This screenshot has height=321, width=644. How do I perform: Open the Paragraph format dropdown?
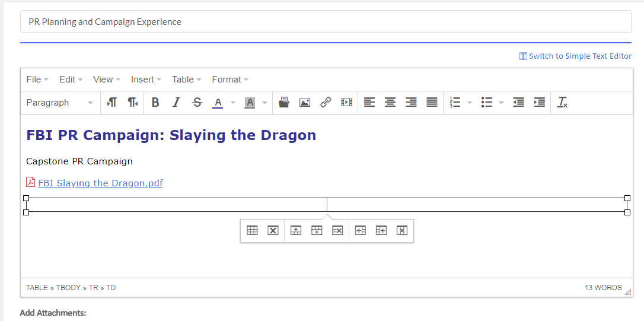(x=59, y=102)
